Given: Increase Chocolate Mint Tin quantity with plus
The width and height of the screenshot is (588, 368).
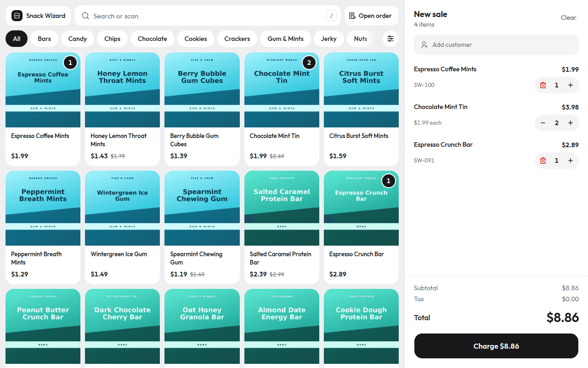Looking at the screenshot, I should pos(571,123).
